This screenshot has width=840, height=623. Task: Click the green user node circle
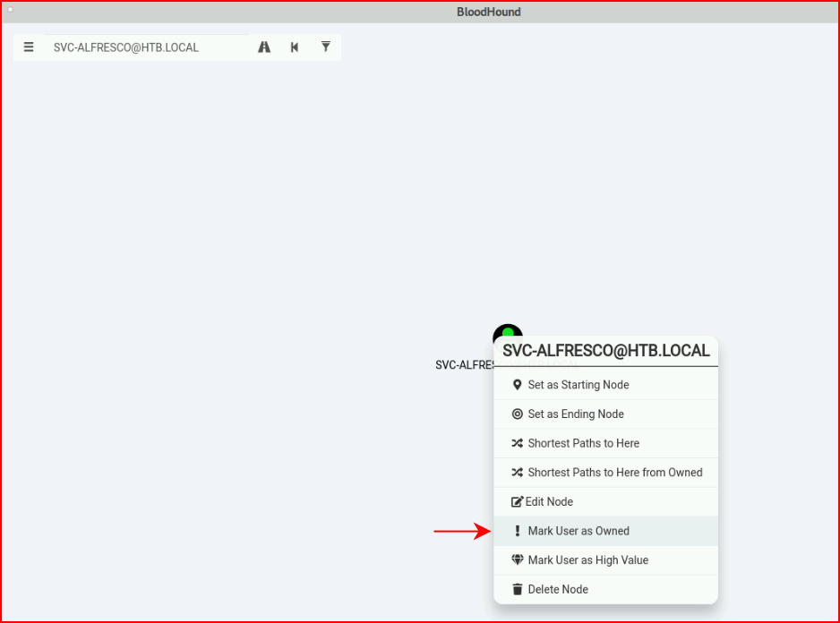pyautogui.click(x=507, y=331)
